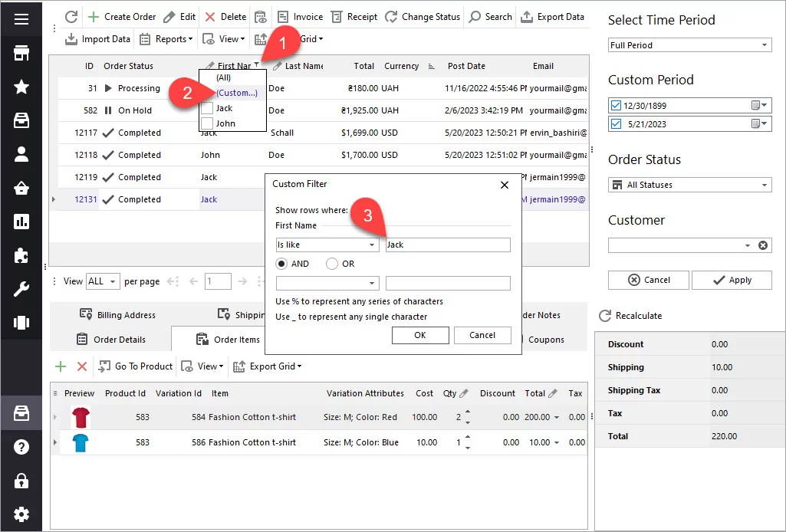Open the settings gear in the sidebar

pyautogui.click(x=21, y=514)
